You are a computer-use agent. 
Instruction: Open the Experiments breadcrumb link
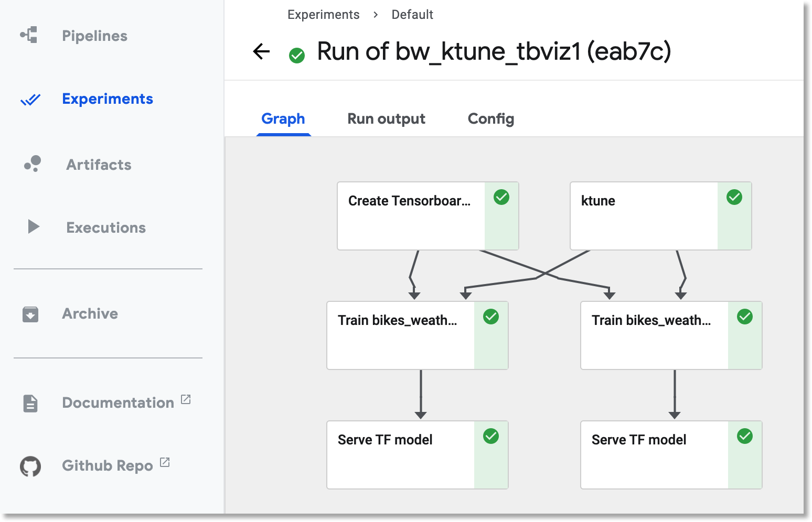point(323,15)
